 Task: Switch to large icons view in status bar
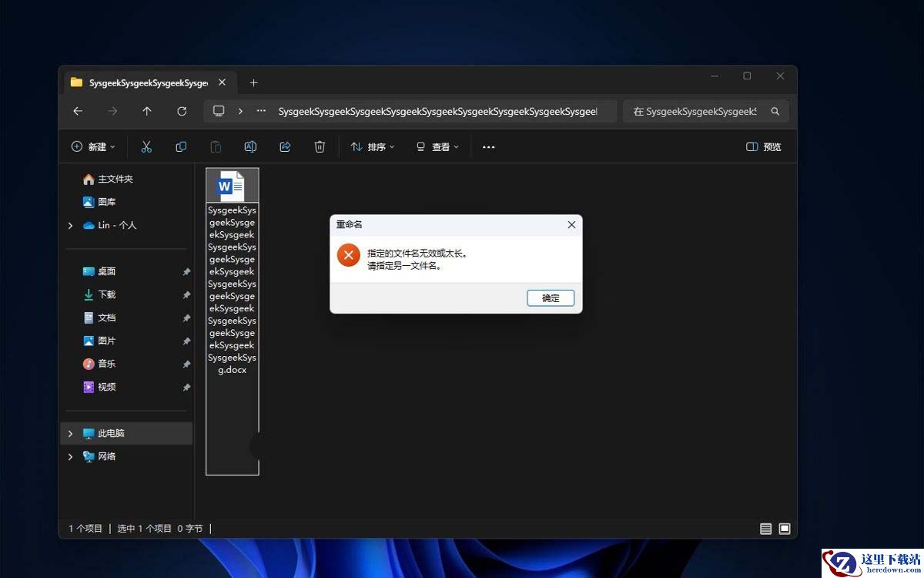pos(785,529)
